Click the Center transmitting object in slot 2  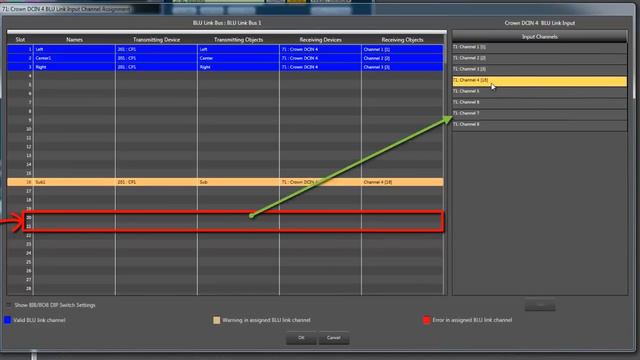[x=238, y=58]
